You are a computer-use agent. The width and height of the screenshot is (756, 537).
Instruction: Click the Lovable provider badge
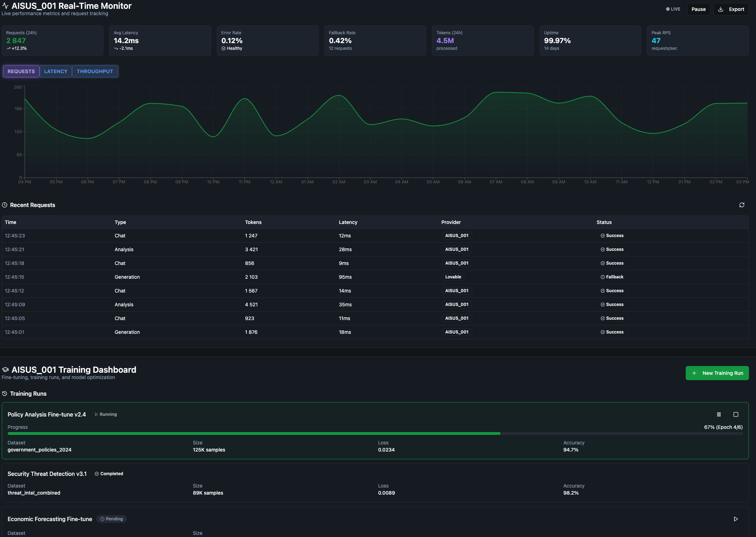pyautogui.click(x=453, y=277)
